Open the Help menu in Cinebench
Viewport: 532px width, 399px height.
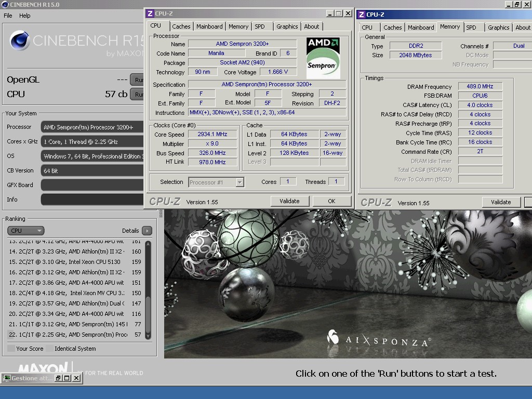pos(24,16)
